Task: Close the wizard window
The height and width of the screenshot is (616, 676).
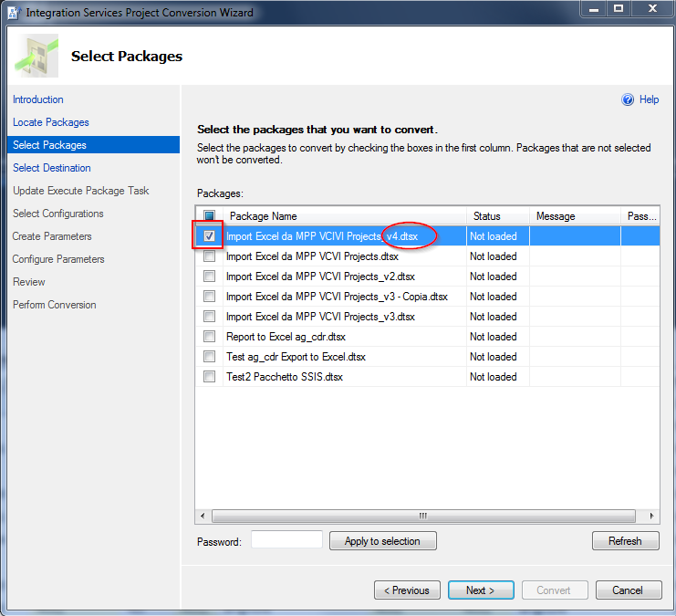Action: [x=652, y=9]
